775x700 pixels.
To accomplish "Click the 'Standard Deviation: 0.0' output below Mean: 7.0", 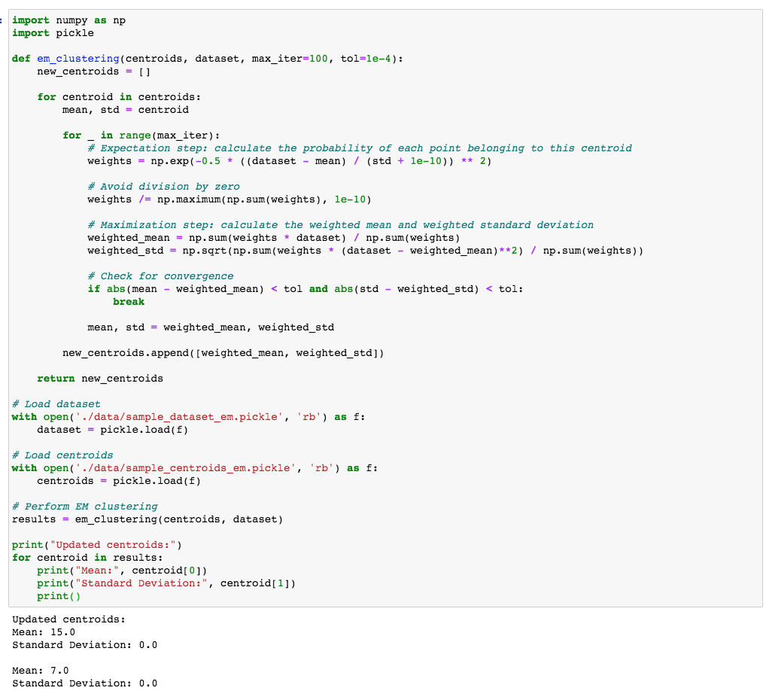I will tap(84, 684).
